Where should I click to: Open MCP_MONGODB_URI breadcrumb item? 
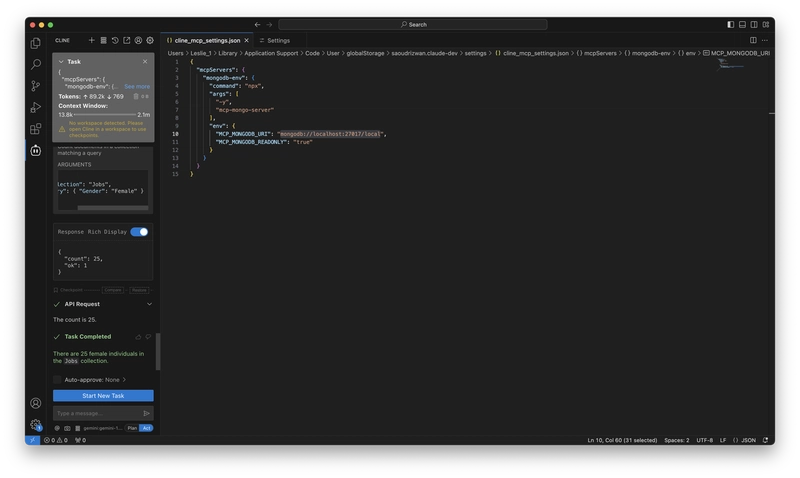coord(736,53)
